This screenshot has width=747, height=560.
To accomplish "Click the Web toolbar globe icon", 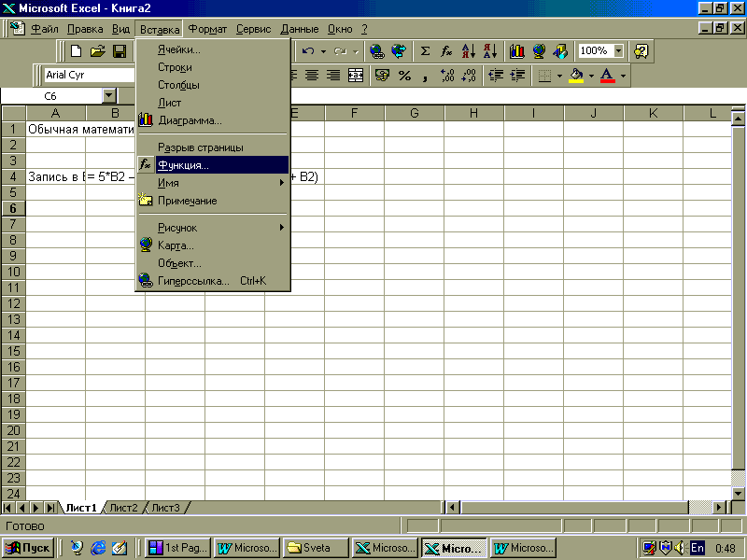I will click(x=399, y=51).
